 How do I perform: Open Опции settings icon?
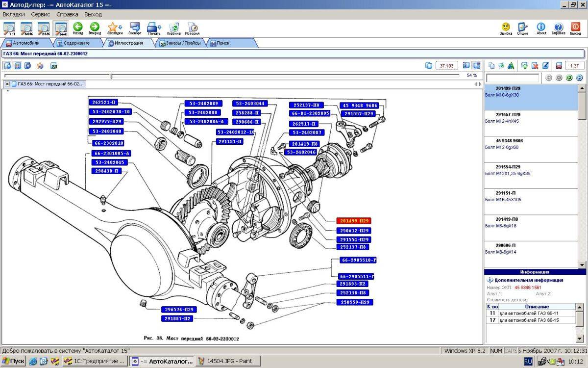522,28
